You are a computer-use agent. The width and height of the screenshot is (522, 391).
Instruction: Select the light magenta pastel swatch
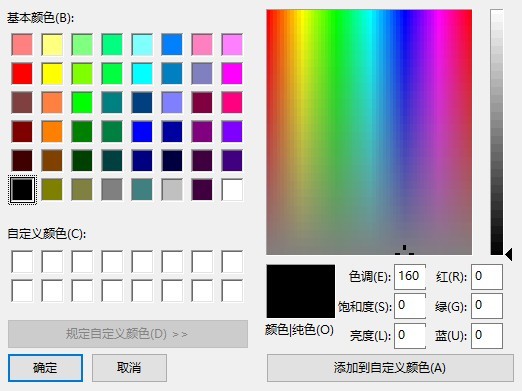(x=232, y=44)
